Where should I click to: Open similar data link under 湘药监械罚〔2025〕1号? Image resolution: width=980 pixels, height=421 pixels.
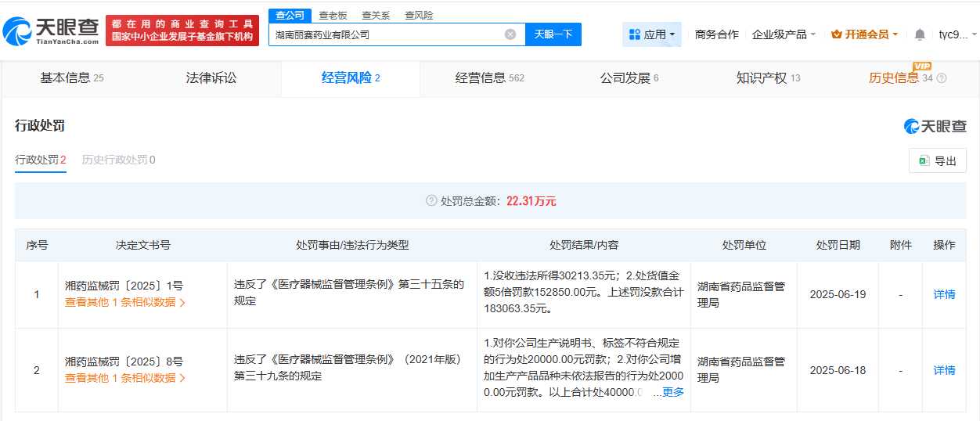pos(125,302)
